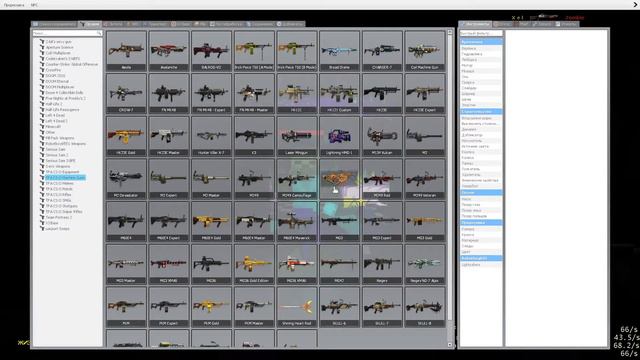Click the tool filter search field
The width and height of the screenshot is (640, 360).
(481, 33)
